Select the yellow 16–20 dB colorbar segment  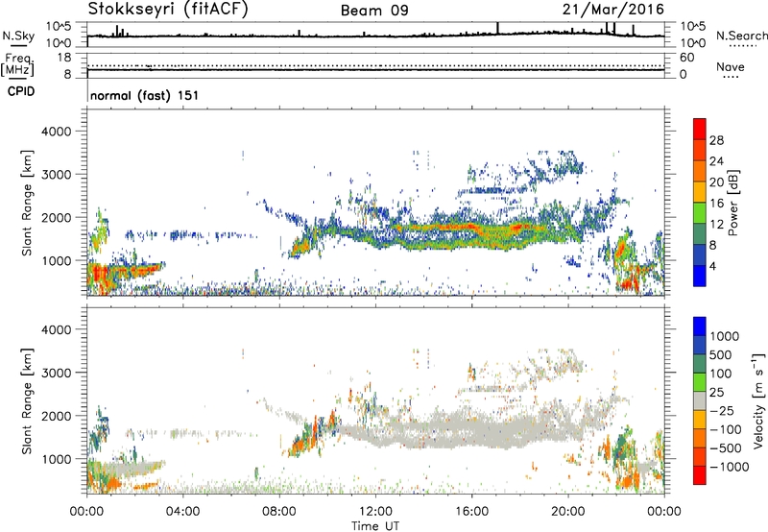tap(700, 191)
